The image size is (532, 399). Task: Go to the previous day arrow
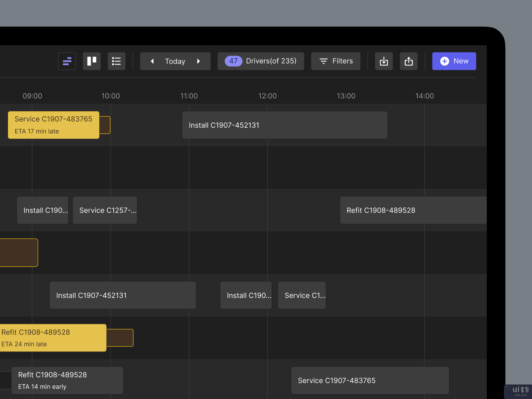(x=152, y=61)
